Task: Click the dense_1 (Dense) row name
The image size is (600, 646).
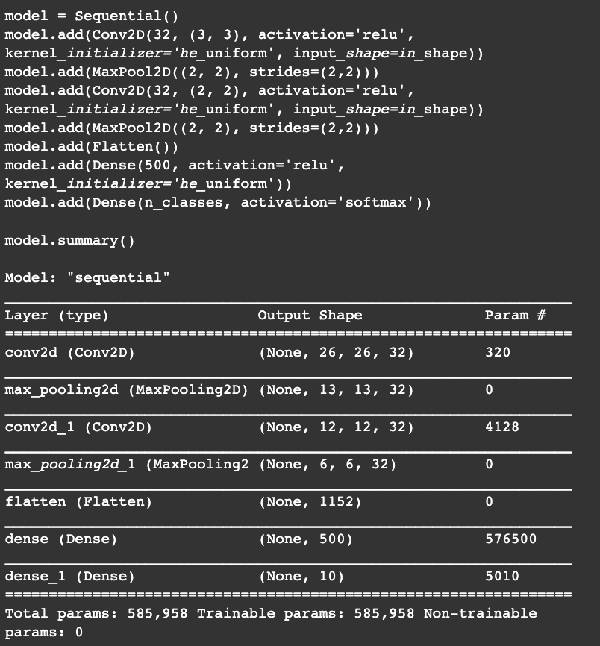Action: pos(70,576)
